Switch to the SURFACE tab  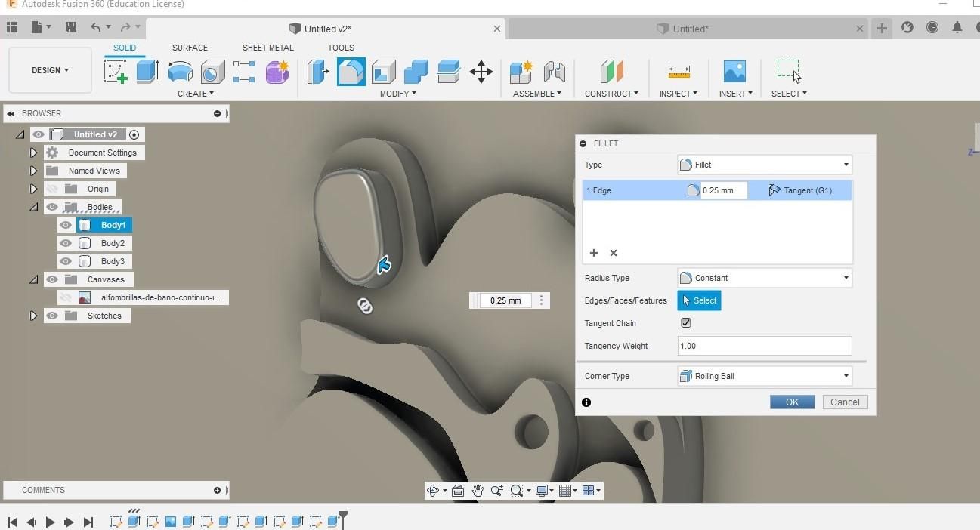point(190,48)
